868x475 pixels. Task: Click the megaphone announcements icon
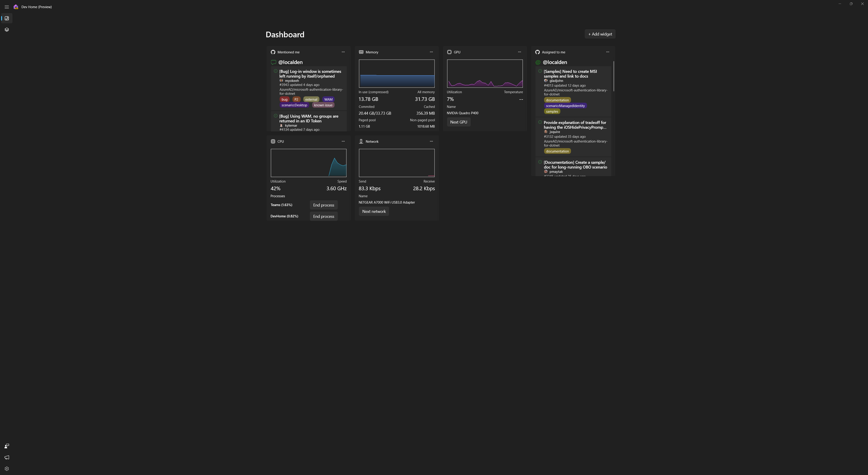coord(6,457)
